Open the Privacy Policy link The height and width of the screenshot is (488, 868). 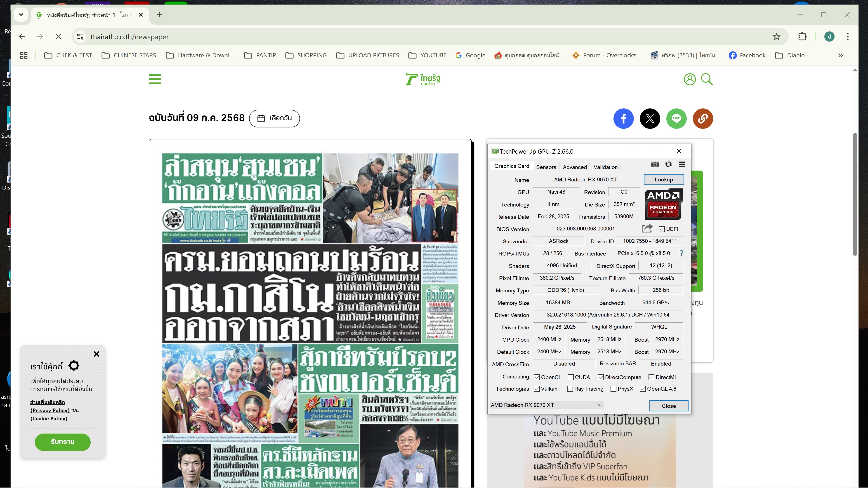coord(50,410)
